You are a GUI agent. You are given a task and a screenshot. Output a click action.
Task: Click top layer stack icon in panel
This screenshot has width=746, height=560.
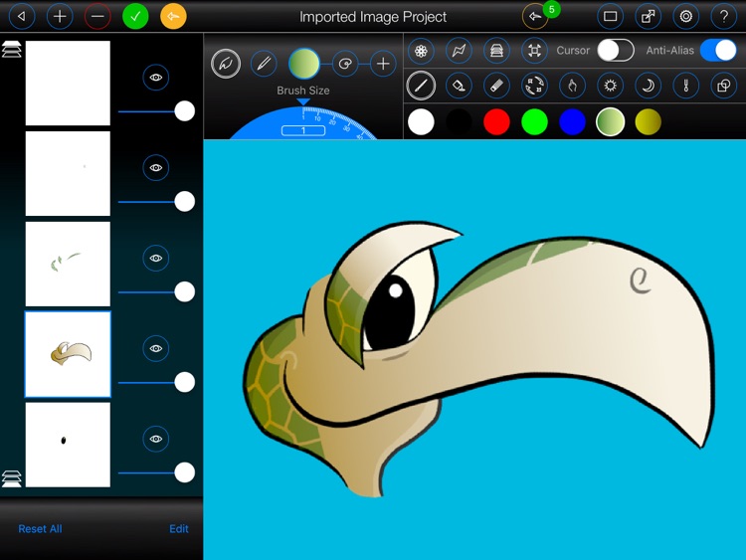point(11,49)
